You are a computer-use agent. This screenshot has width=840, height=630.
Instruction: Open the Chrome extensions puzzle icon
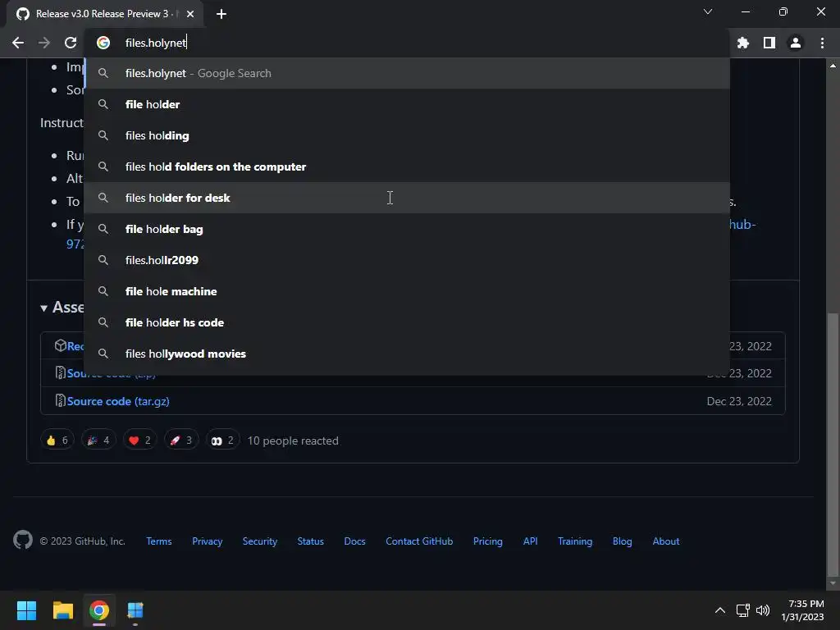coord(743,43)
